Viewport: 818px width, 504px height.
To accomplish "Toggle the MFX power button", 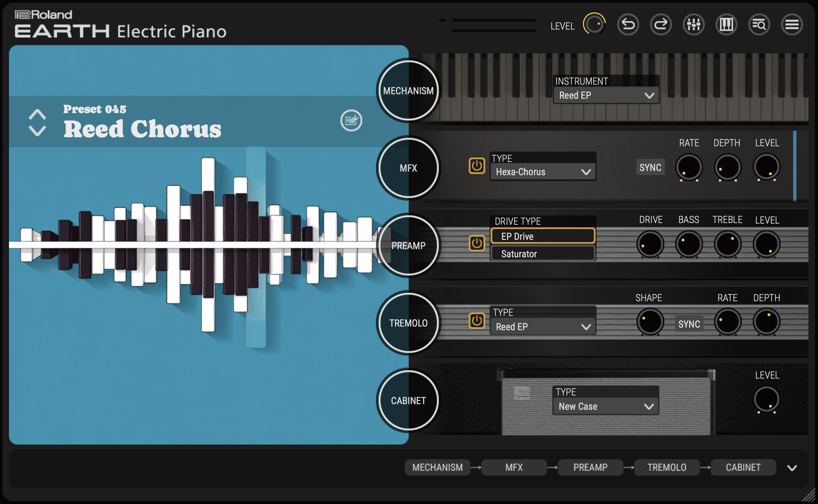I will point(477,166).
